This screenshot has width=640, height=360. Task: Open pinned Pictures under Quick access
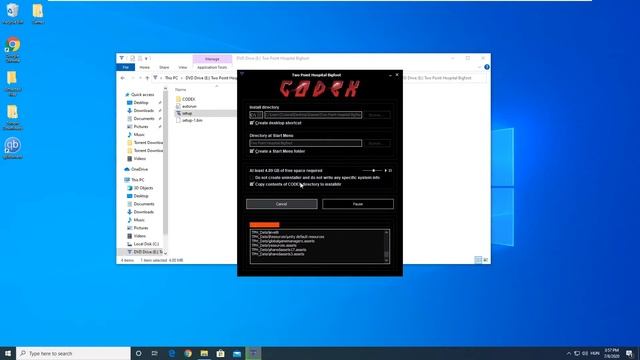tap(141, 127)
